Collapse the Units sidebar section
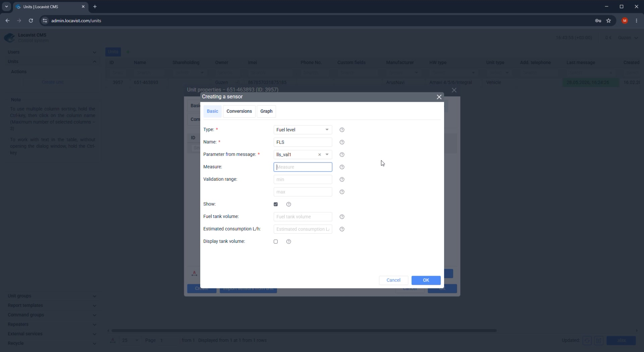 tap(52, 61)
